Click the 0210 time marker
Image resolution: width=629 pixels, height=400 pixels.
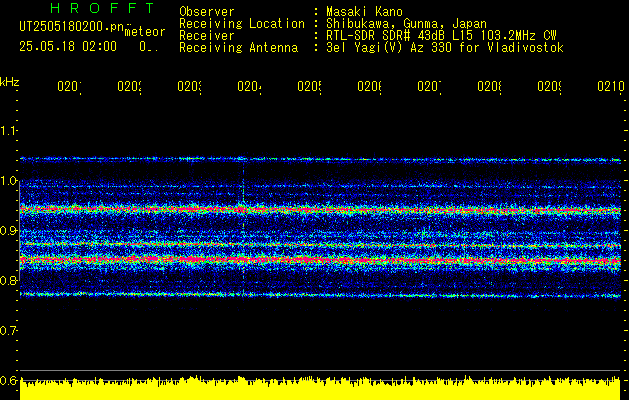tap(611, 86)
